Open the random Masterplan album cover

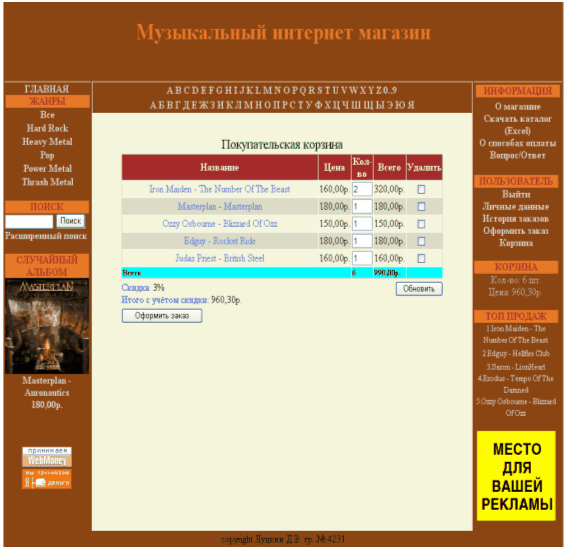click(x=47, y=326)
